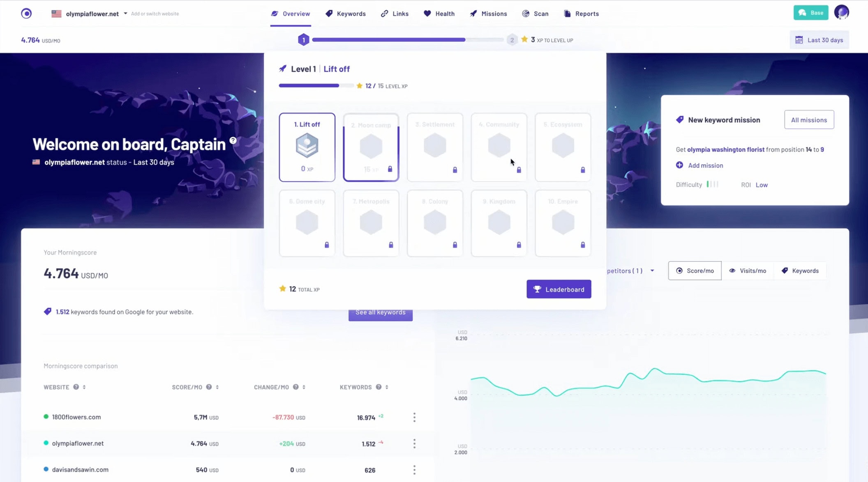Select the Keywords tab in navigation
This screenshot has height=482, width=868.
point(351,13)
